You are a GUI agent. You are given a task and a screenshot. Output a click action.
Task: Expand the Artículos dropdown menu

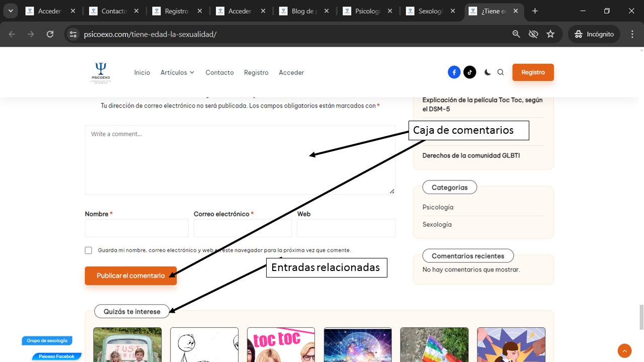pos(177,72)
